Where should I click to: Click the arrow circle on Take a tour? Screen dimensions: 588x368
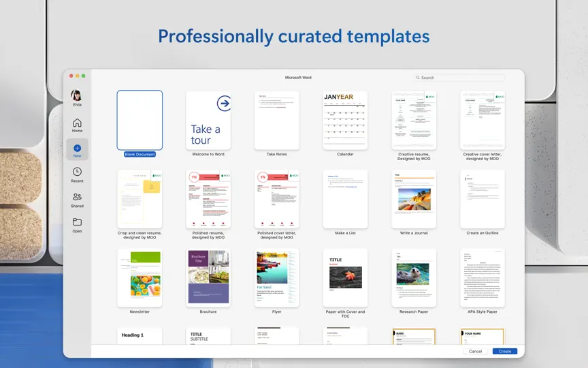(x=224, y=104)
